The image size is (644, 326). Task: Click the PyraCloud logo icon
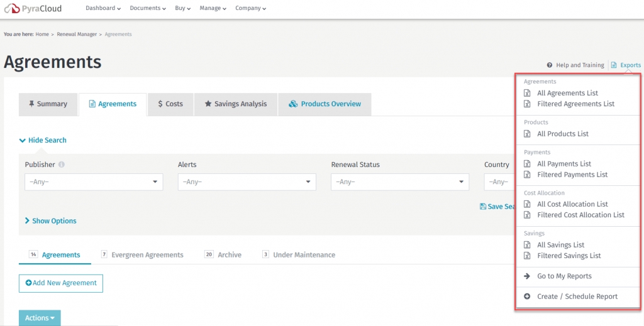pyautogui.click(x=11, y=9)
